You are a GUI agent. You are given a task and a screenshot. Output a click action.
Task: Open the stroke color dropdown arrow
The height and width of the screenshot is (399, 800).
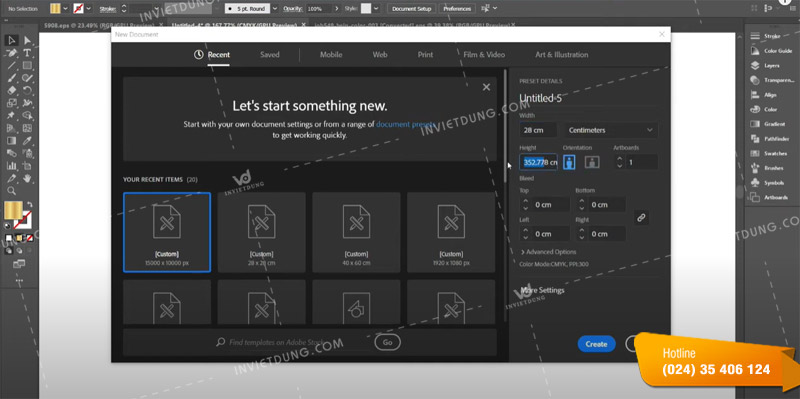tap(89, 9)
